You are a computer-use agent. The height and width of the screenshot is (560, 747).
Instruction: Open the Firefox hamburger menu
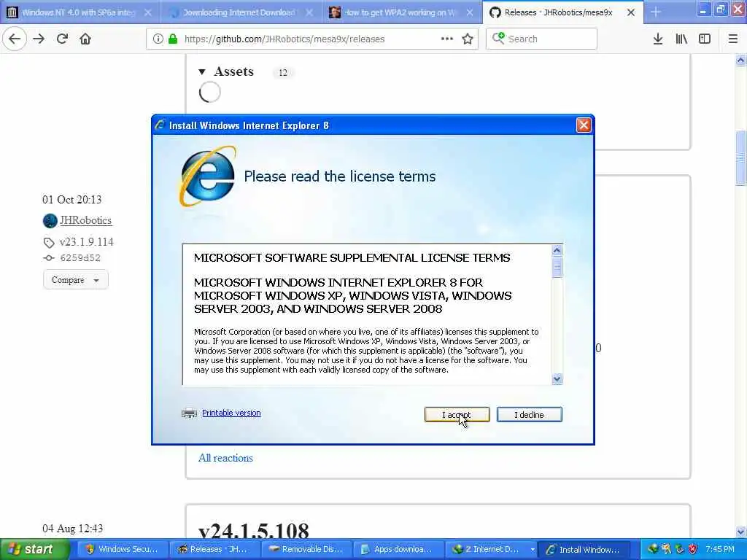(733, 39)
